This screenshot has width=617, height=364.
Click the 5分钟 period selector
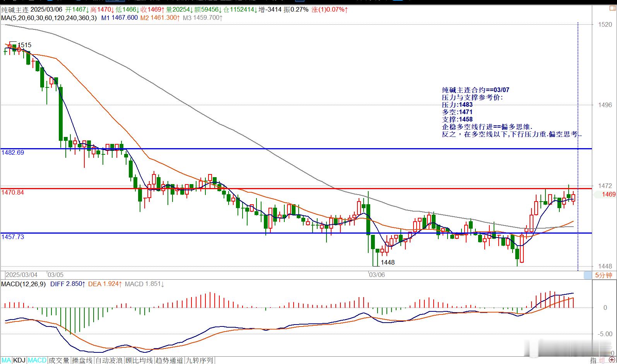click(603, 275)
